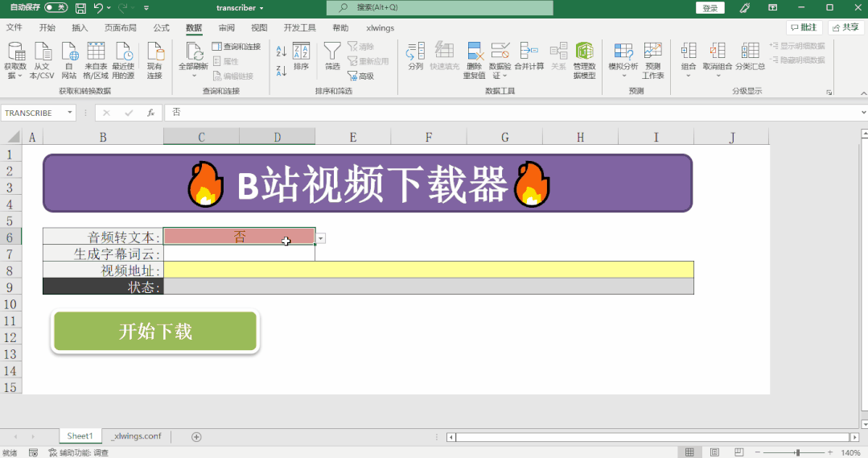Click the insert function fx icon

(150, 113)
